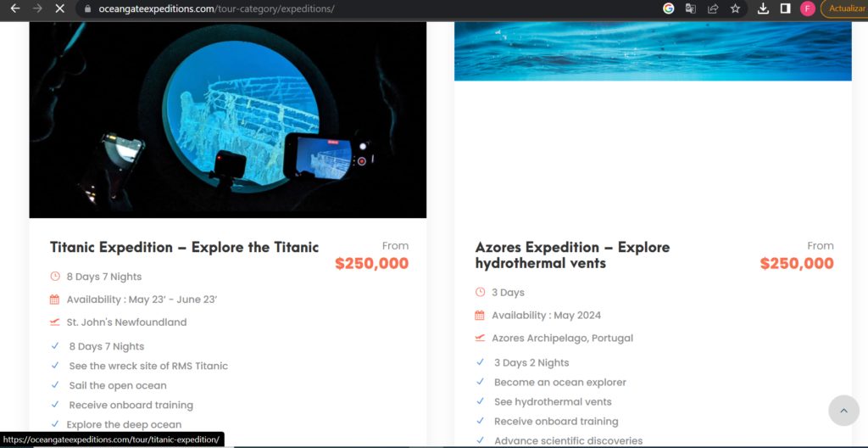The height and width of the screenshot is (448, 868).
Task: Click the plane icon beside Azores Archipelago
Action: (480, 338)
